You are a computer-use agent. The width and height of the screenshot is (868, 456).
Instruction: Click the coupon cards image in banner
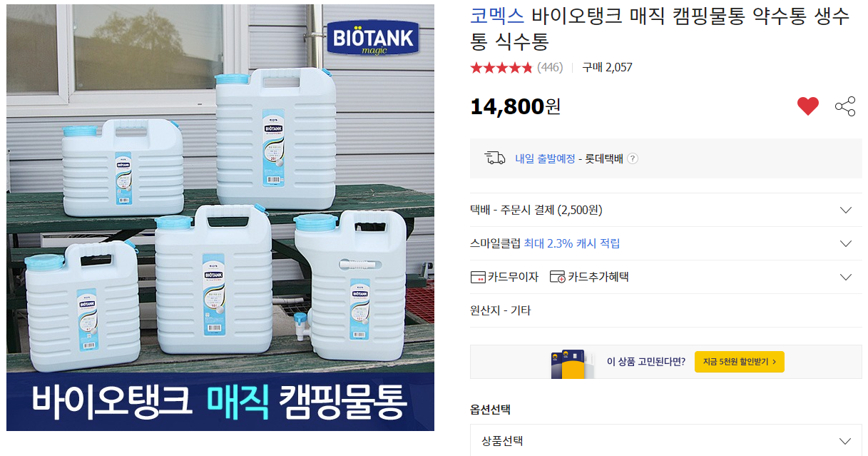pyautogui.click(x=568, y=363)
